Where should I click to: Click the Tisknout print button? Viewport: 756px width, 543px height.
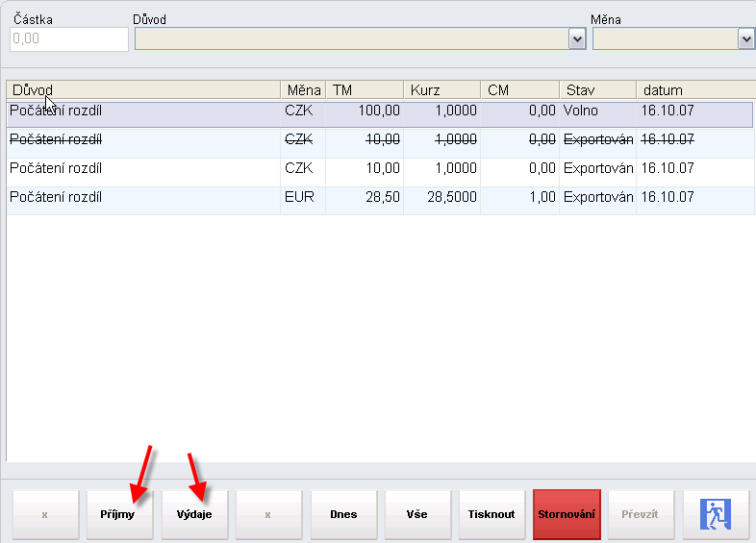coord(491,514)
